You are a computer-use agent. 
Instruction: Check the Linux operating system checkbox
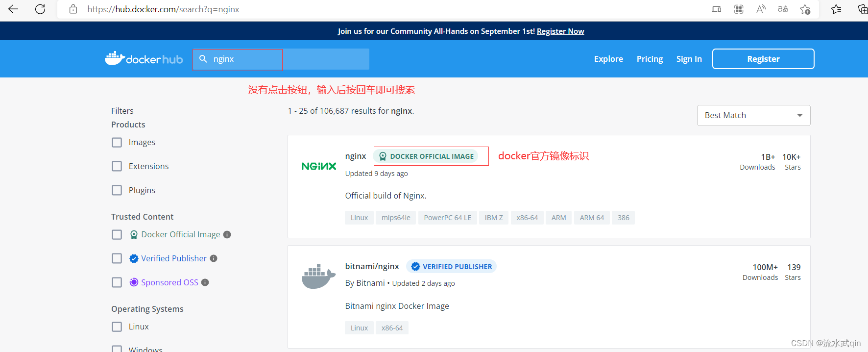117,327
